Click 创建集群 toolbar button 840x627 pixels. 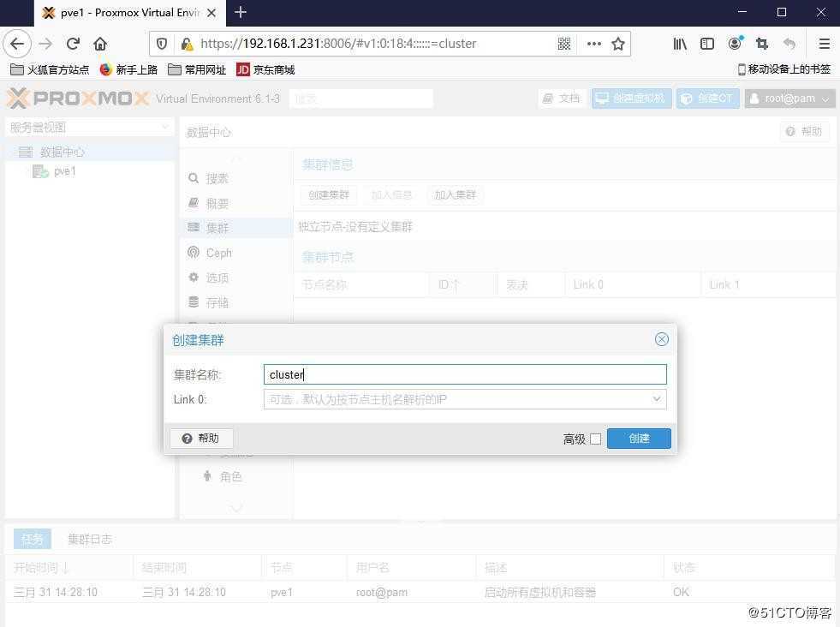(329, 195)
